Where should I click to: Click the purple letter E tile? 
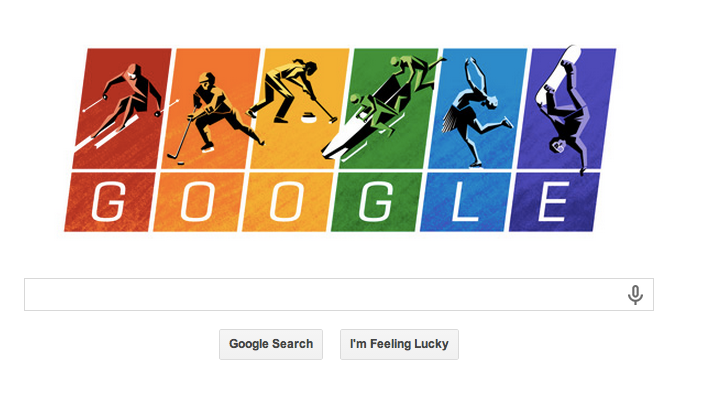(x=554, y=202)
